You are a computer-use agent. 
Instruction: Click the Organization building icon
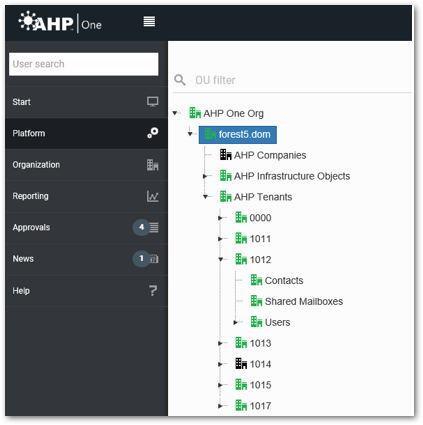pos(153,165)
